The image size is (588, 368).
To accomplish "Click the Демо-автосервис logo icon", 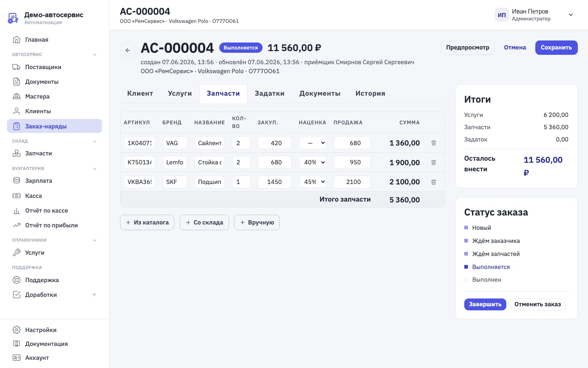I will [x=13, y=18].
